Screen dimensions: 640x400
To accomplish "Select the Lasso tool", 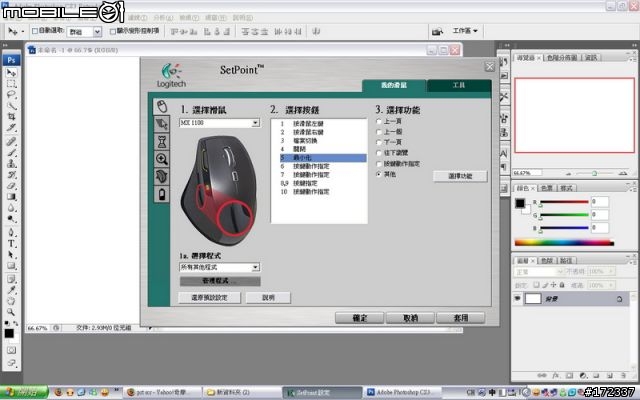I will click(x=11, y=95).
